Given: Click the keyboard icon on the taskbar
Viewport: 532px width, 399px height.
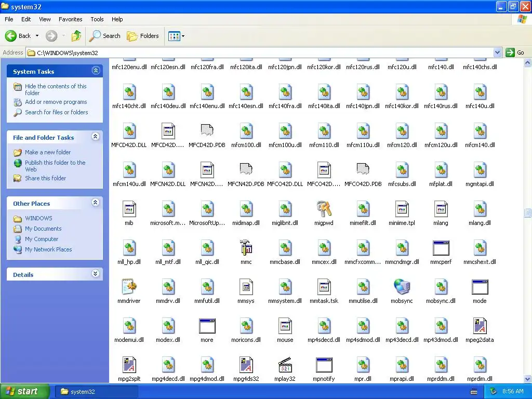Looking at the screenshot, I should point(474,392).
